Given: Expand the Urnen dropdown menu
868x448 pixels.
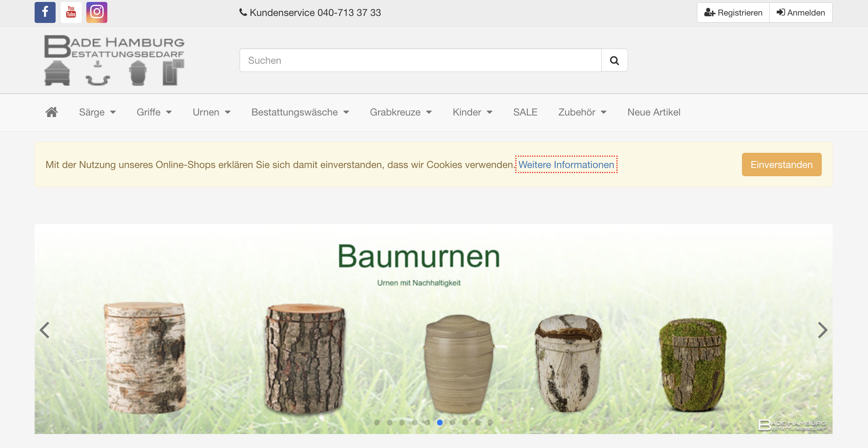Looking at the screenshot, I should pos(212,112).
